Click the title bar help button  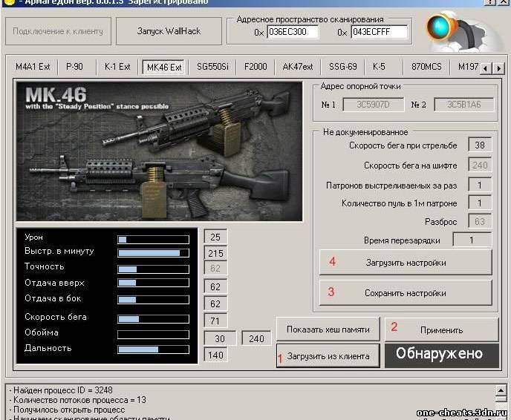click(x=489, y=2)
